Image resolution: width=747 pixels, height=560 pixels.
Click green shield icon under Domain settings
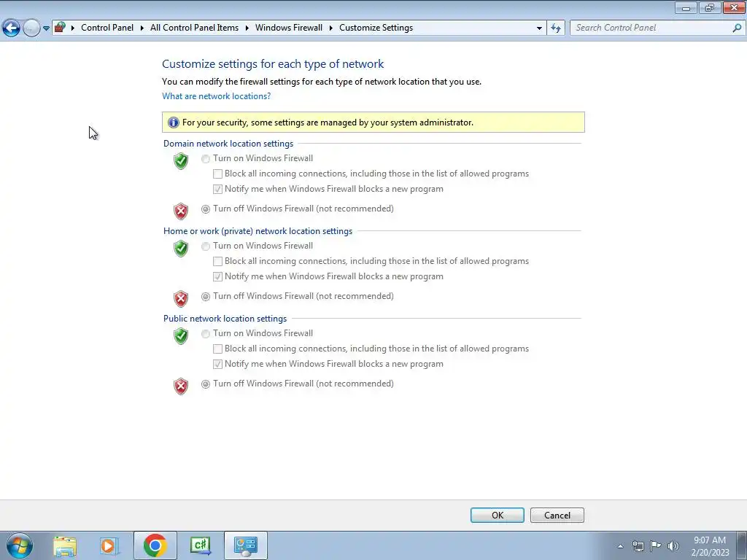[x=181, y=161]
